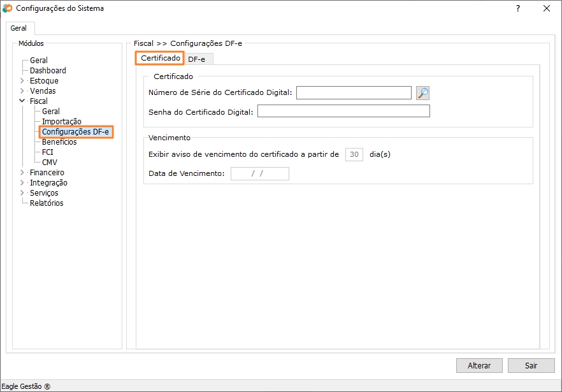562x392 pixels.
Task: Click the application logo in title bar
Action: click(x=8, y=9)
